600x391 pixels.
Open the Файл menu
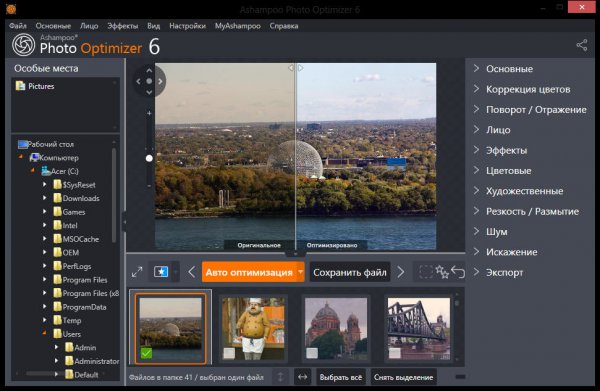pyautogui.click(x=18, y=26)
